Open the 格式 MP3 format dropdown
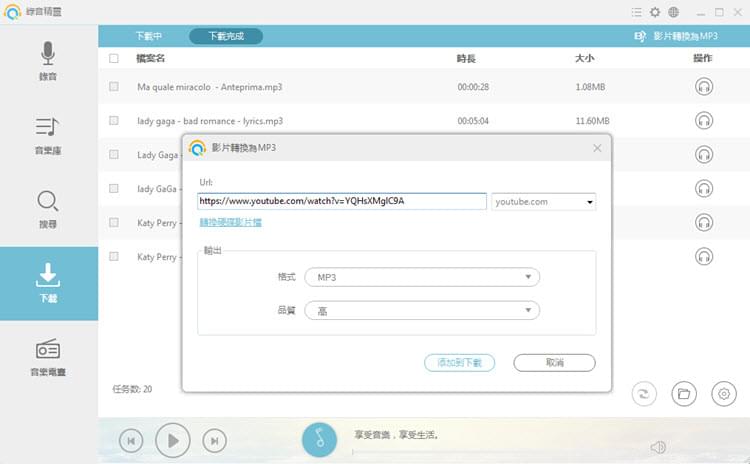Viewport: 750px width, 464px height. [x=422, y=277]
